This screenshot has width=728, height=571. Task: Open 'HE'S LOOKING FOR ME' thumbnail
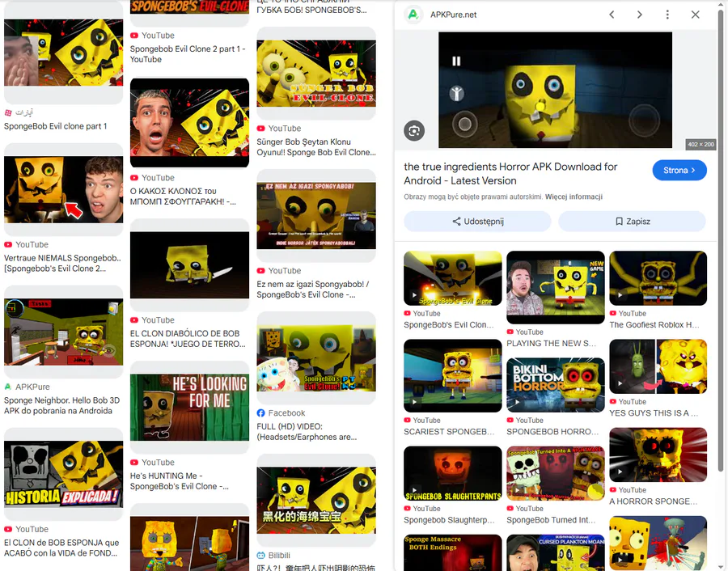click(189, 407)
